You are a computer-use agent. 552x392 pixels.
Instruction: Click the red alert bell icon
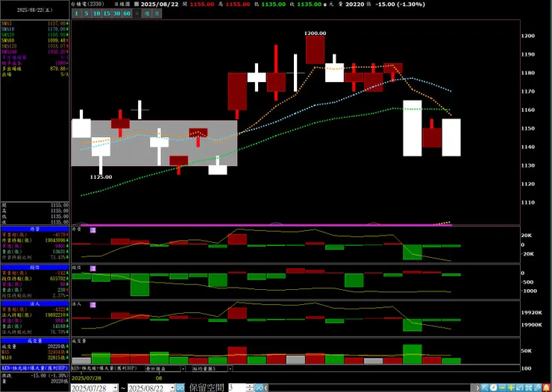546,388
